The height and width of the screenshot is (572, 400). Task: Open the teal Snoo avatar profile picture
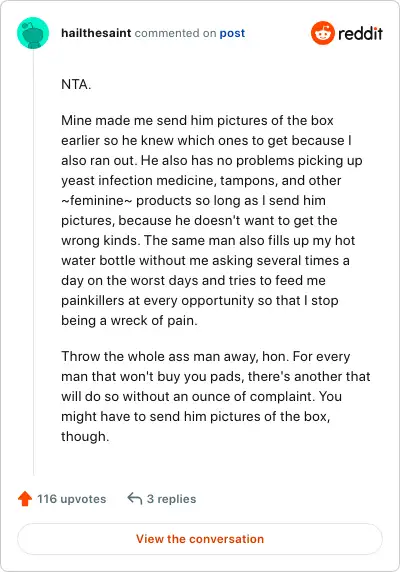tap(33, 33)
